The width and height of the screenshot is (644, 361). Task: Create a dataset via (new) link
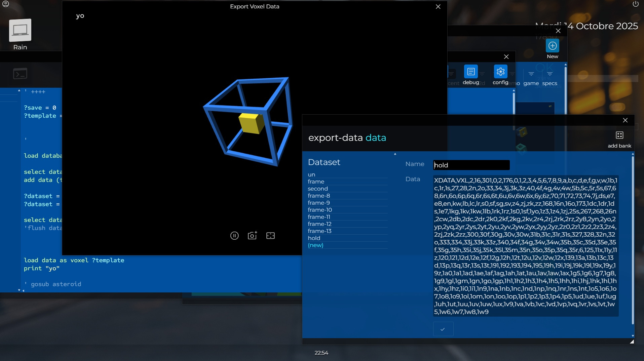315,245
